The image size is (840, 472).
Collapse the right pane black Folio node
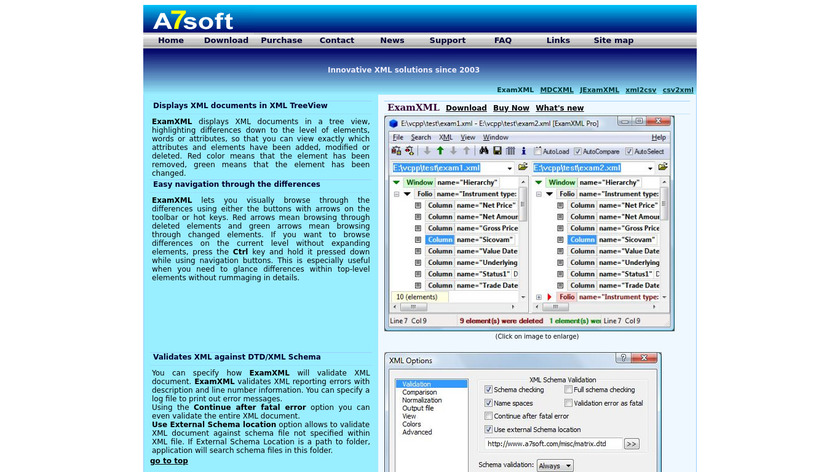(538, 194)
